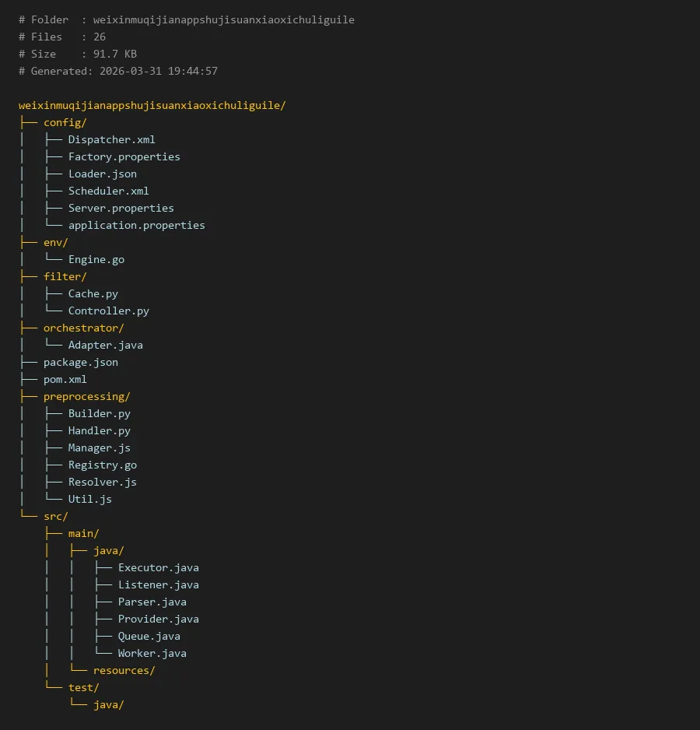Viewport: 700px width, 730px height.
Task: Click the Resolver.js file
Action: click(x=102, y=482)
